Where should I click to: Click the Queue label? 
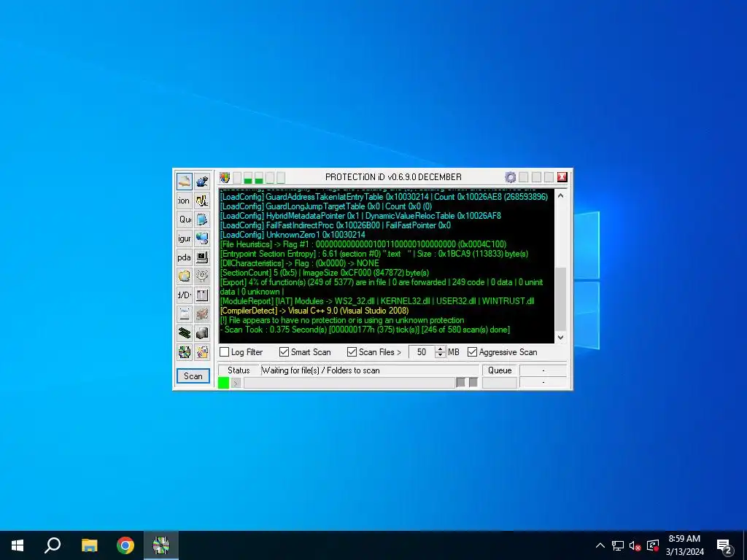pos(500,370)
